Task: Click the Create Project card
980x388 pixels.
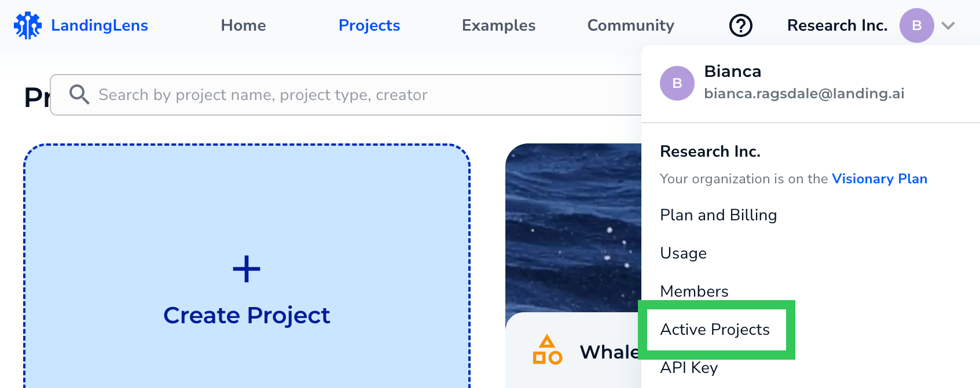Action: (247, 266)
